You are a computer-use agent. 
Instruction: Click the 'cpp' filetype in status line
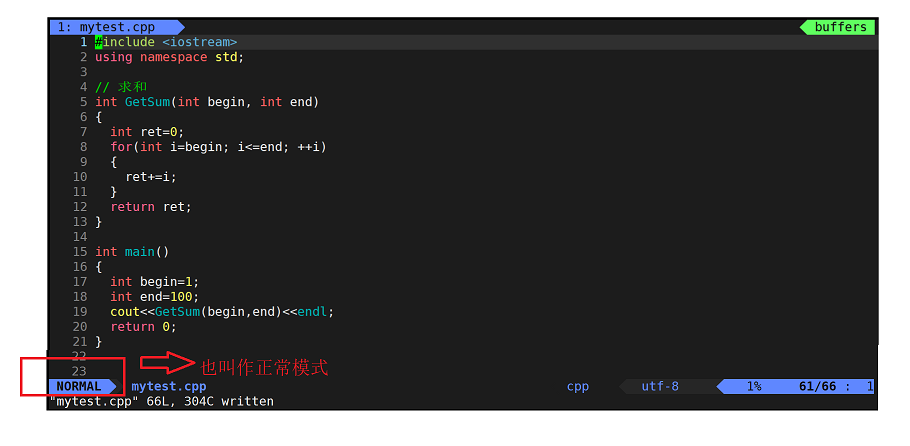(x=578, y=386)
